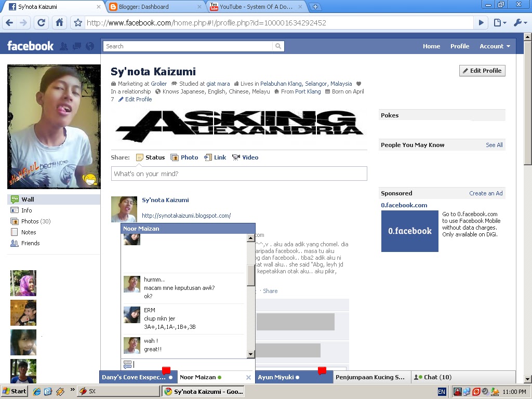Click the Port Klang hometown link
Screen dimensions: 532x399
pyautogui.click(x=308, y=91)
